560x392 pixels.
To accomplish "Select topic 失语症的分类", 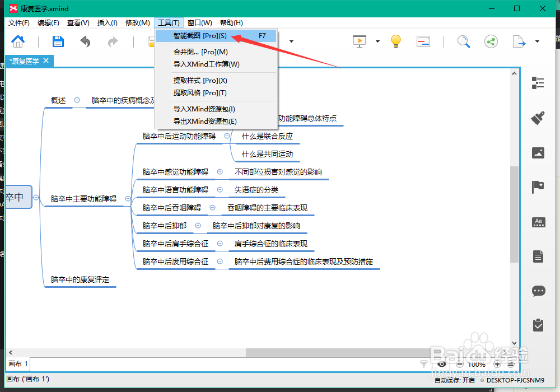I will click(256, 190).
